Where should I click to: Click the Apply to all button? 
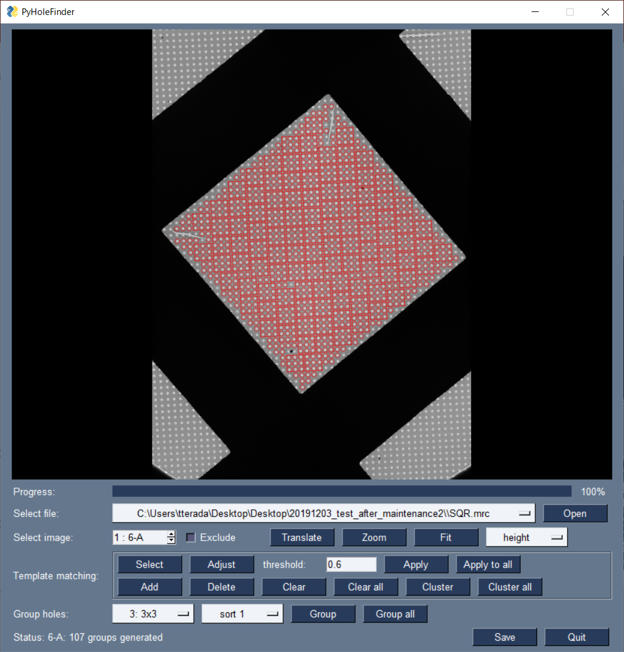coord(488,564)
